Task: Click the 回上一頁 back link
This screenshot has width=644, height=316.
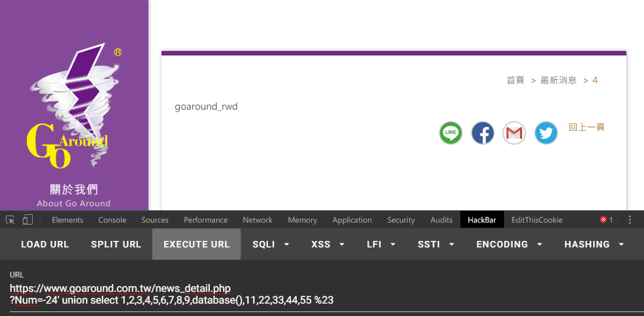Action: (586, 127)
